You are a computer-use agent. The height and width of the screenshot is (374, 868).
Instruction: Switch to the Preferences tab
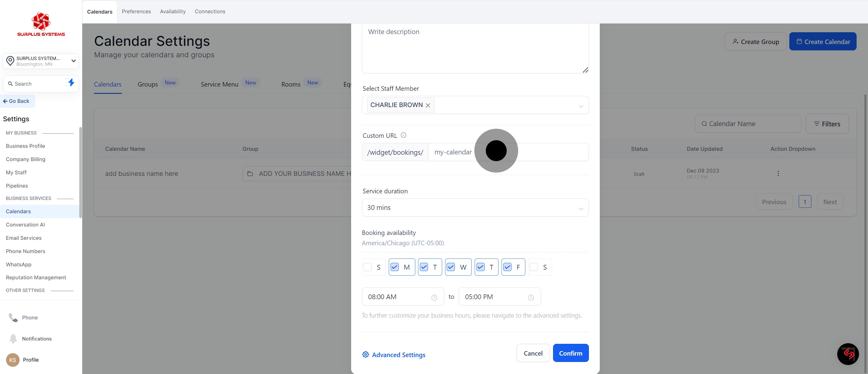pyautogui.click(x=136, y=11)
